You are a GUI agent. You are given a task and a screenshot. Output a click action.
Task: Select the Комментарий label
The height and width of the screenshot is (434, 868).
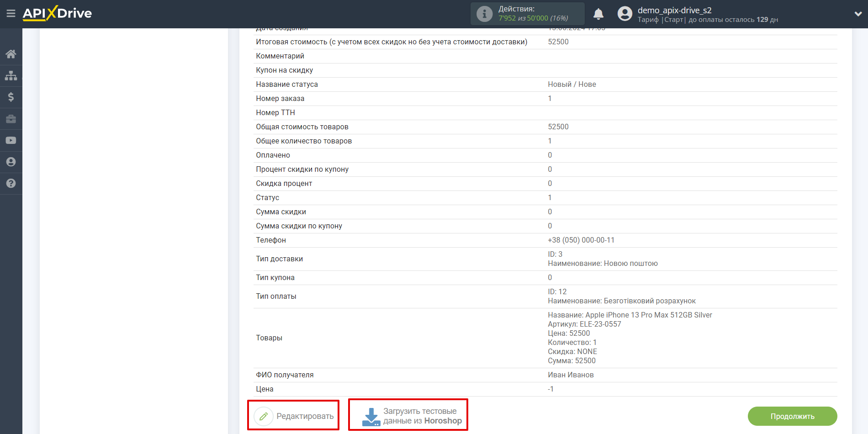pyautogui.click(x=280, y=56)
